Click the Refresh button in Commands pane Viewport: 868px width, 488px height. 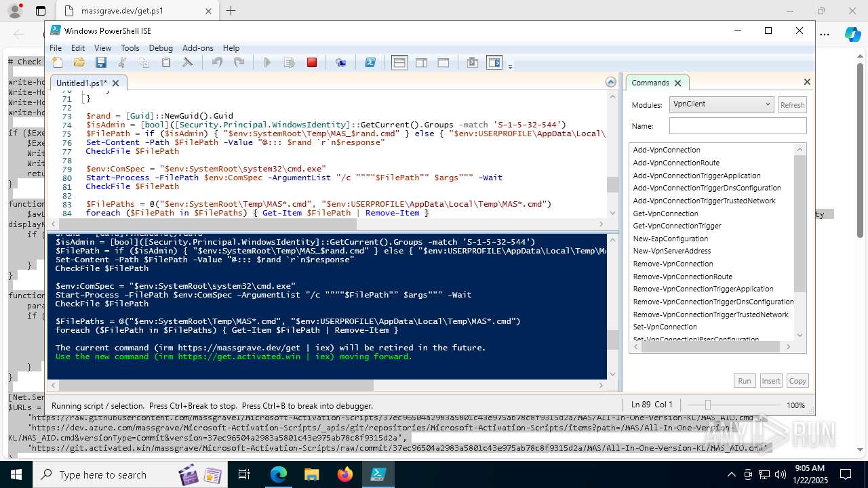coord(792,105)
